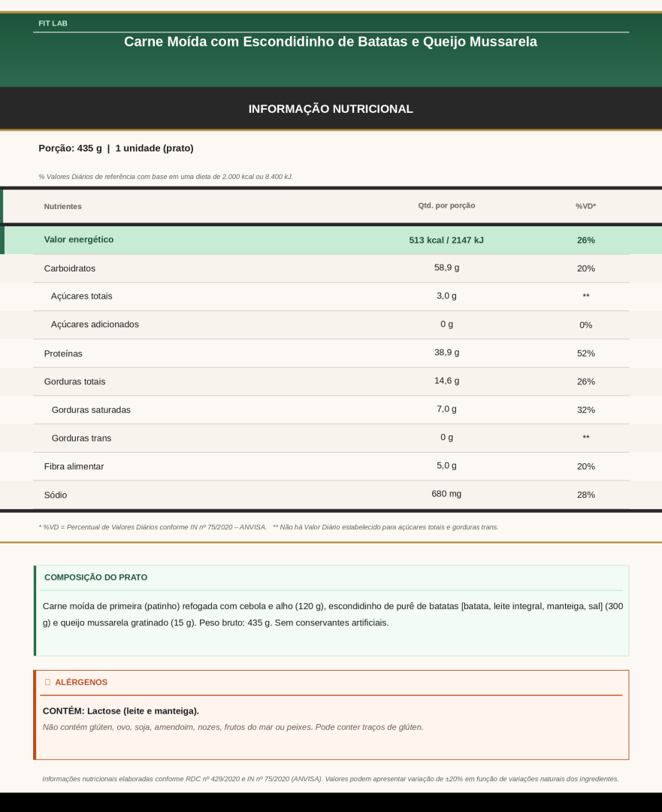Select the Gorduras trans row label
The height and width of the screenshot is (812, 662).
point(81,438)
